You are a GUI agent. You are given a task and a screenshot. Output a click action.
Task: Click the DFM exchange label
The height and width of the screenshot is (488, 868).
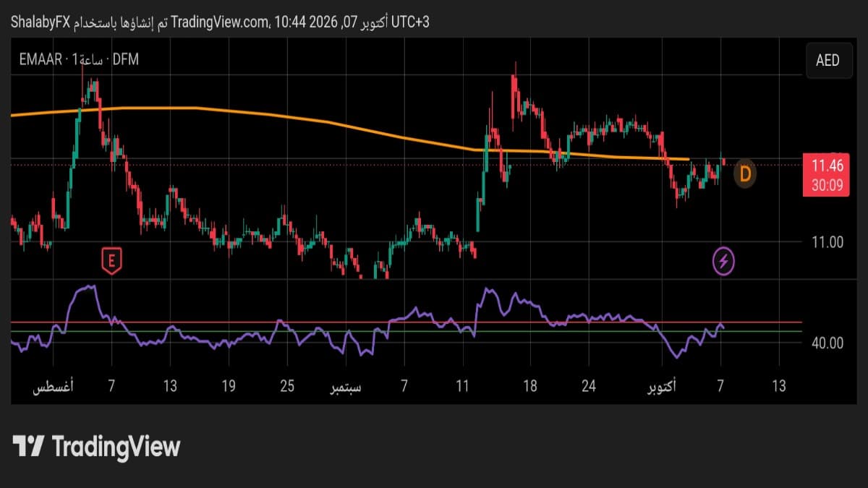pyautogui.click(x=125, y=60)
